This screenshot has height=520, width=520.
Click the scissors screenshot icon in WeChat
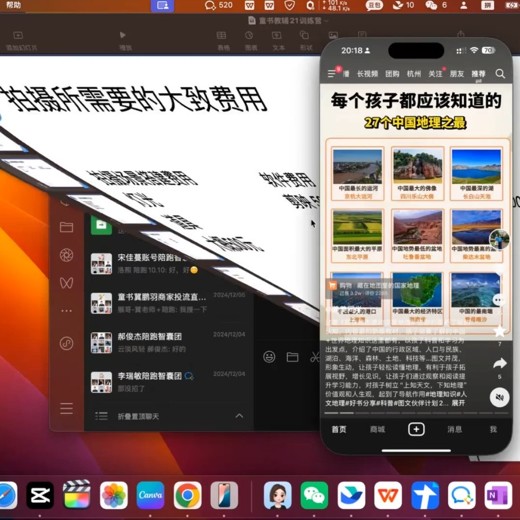315,357
